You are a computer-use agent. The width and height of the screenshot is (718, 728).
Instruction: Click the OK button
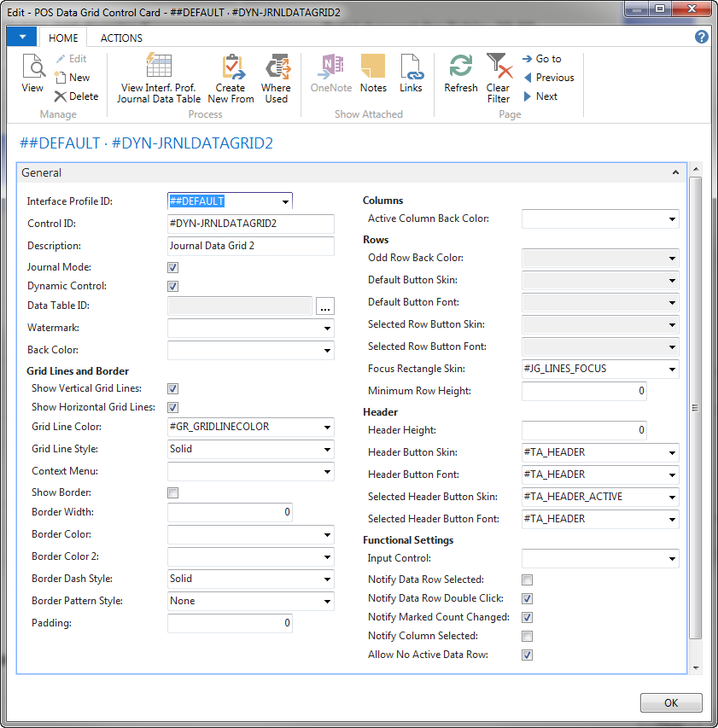[671, 702]
